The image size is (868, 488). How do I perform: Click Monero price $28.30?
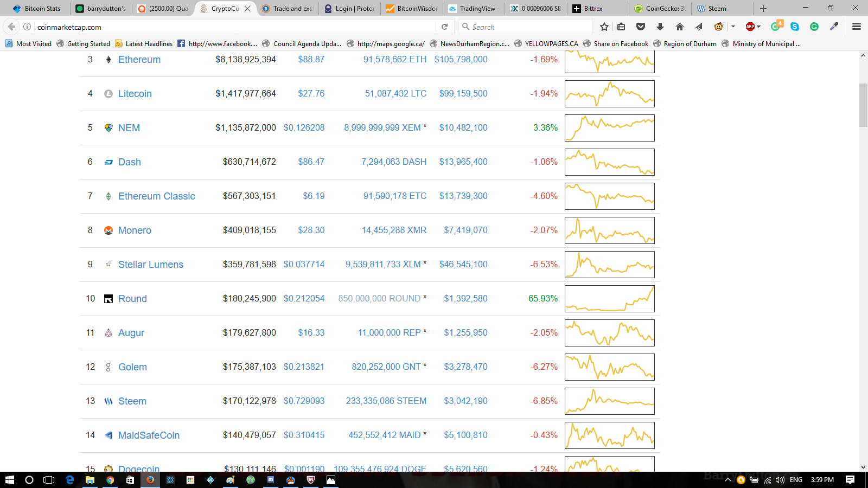[311, 230]
